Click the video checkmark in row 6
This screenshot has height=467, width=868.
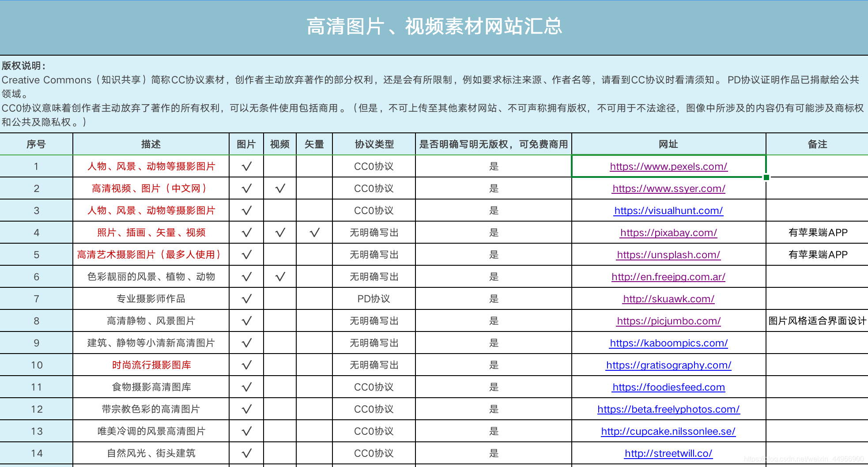[x=280, y=277]
